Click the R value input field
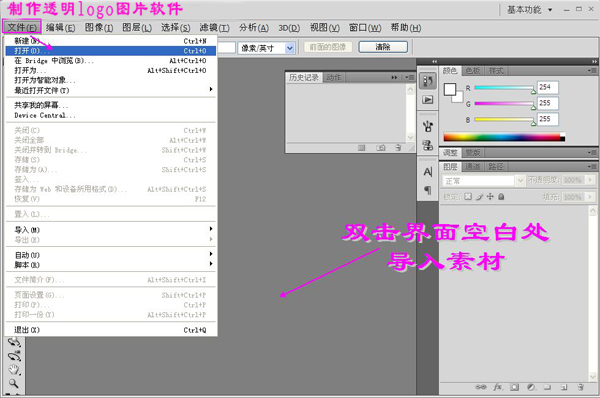The image size is (600, 398). point(548,87)
